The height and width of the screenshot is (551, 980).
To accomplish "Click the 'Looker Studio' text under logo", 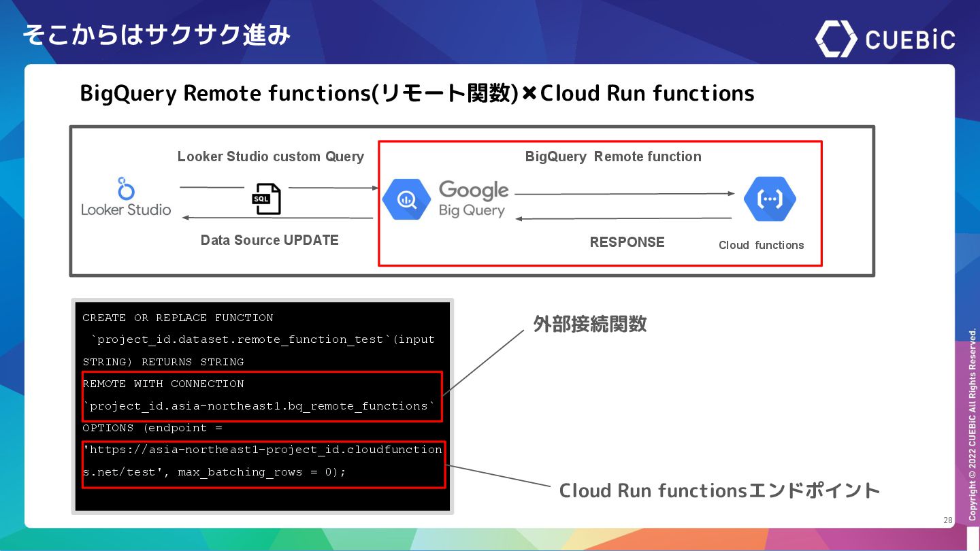I will (x=126, y=210).
